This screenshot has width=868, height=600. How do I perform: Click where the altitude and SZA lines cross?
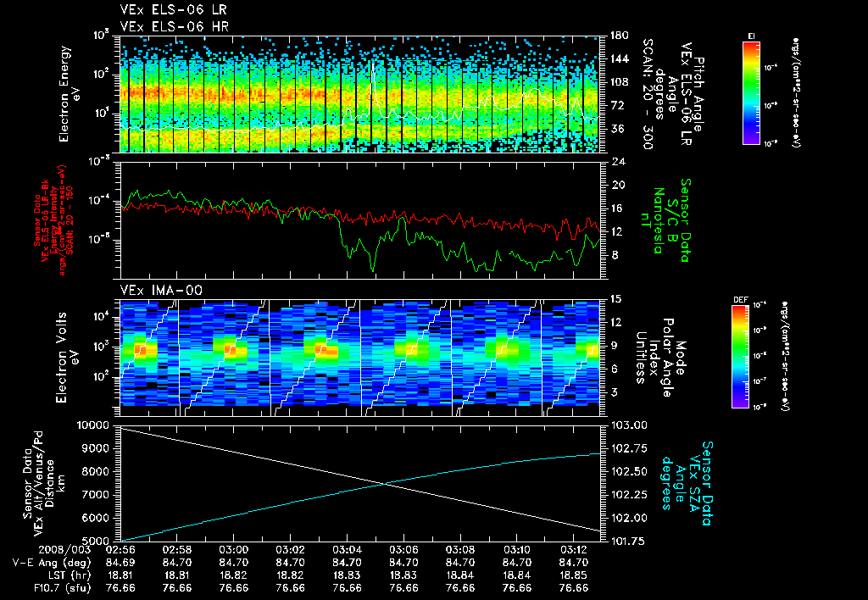coord(385,484)
